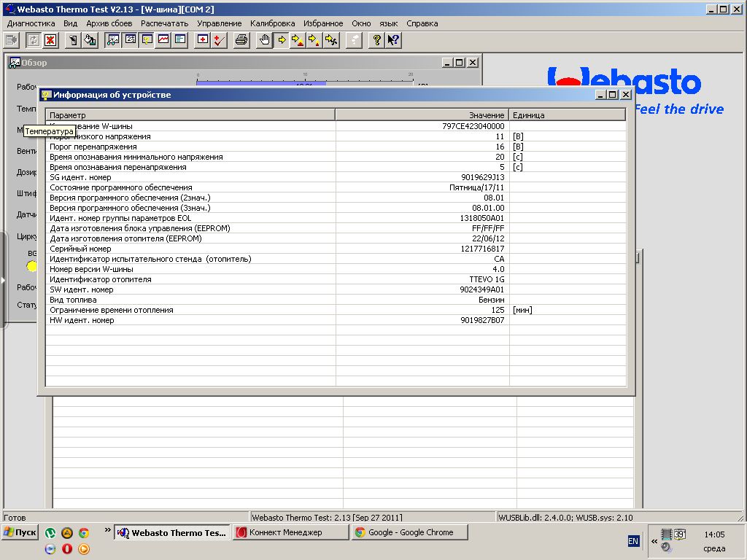This screenshot has width=747, height=560.
Task: Select the HW идент. номер row
Action: (x=336, y=320)
